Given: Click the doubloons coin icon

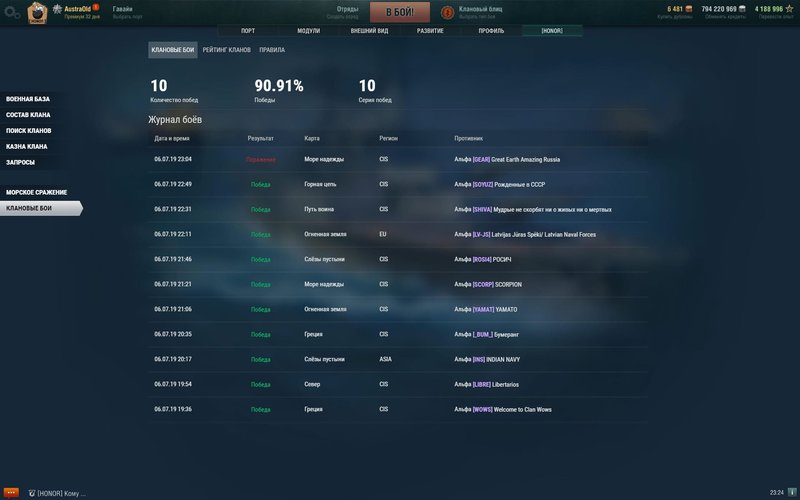Looking at the screenshot, I should pyautogui.click(x=689, y=9).
